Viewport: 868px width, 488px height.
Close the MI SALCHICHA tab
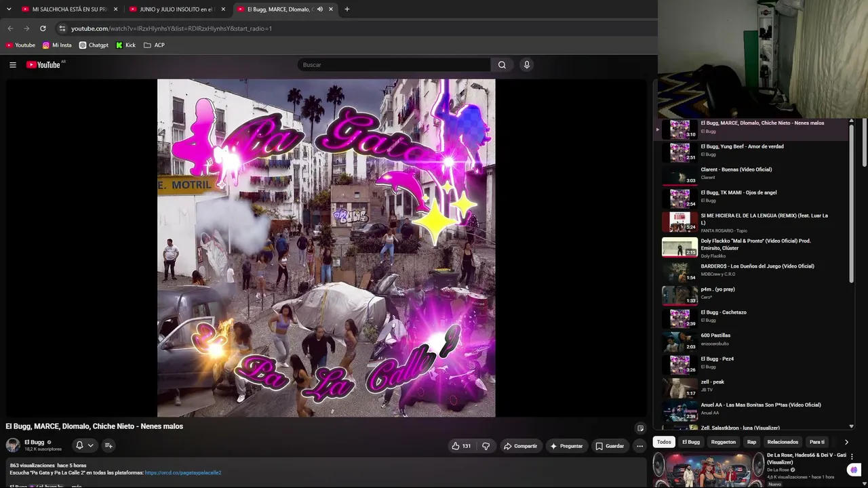[115, 9]
